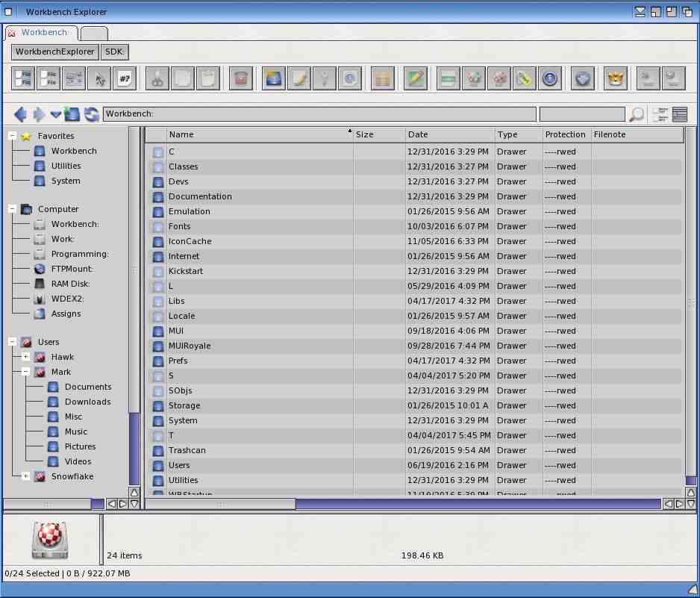Viewport: 700px width, 598px height.
Task: Click the view options icon beside search
Action: pyautogui.click(x=660, y=114)
